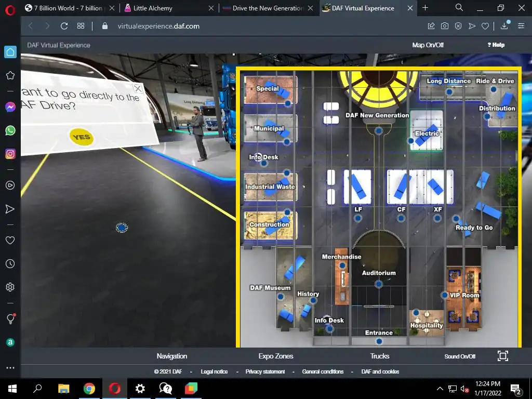532x399 pixels.
Task: Open the Pinboards heart sidebar icon
Action: click(x=10, y=240)
